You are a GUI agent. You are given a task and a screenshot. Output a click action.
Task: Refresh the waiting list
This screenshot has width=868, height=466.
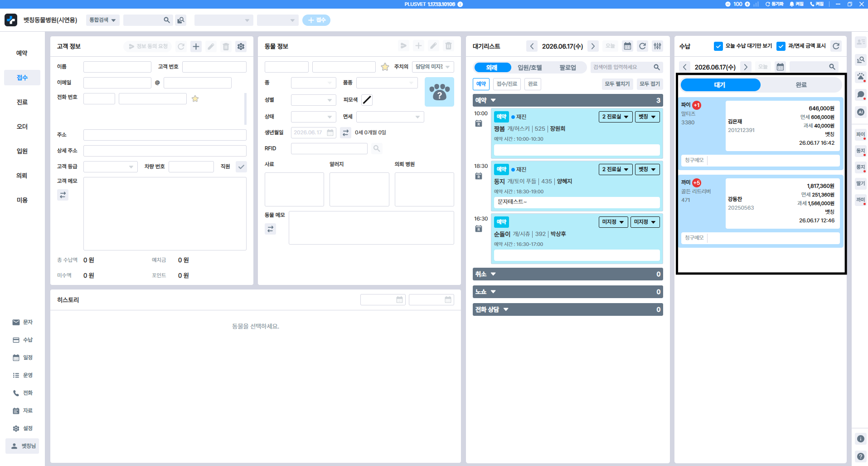642,46
